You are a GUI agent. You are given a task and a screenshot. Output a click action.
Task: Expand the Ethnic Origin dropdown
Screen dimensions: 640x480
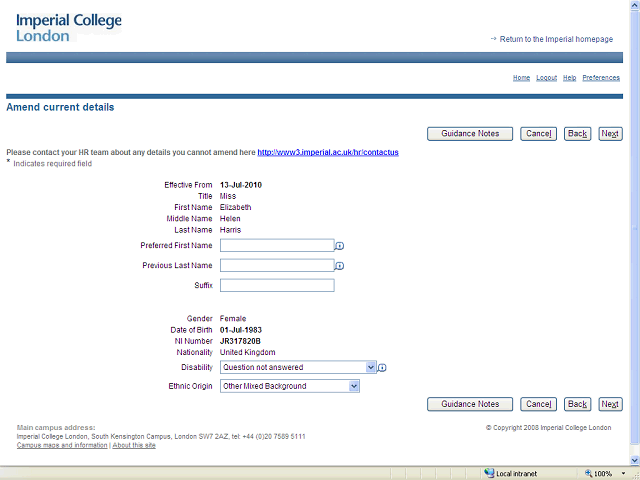[353, 386]
